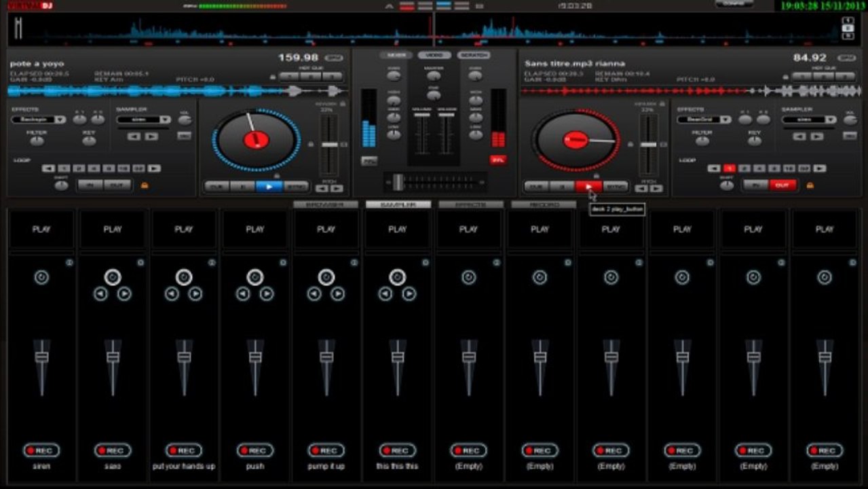Tap the BPM button beside 159.98
Viewport: 868px width, 489px height.
pyautogui.click(x=333, y=58)
